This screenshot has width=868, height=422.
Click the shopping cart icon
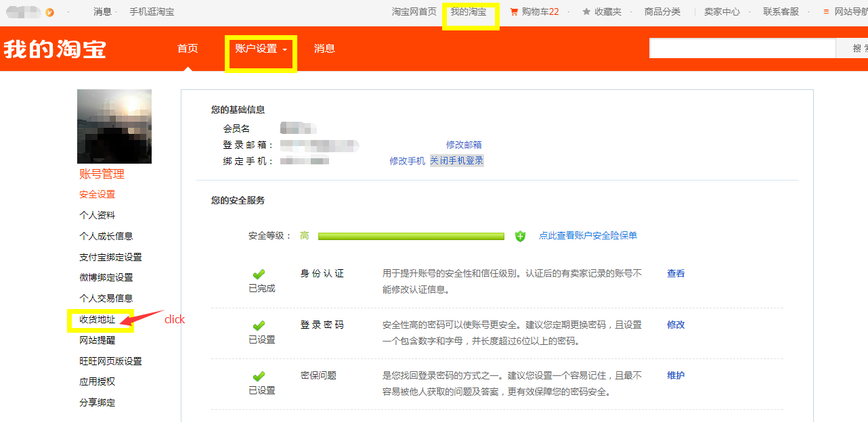514,11
